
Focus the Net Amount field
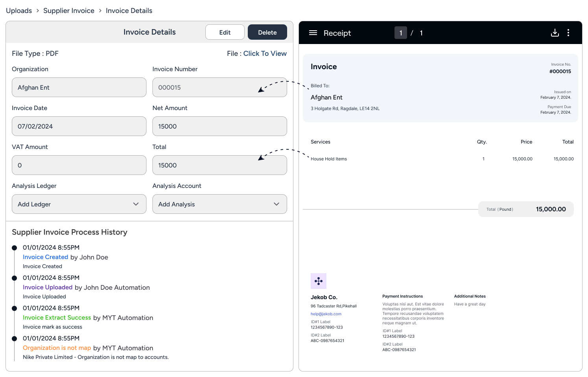[219, 126]
